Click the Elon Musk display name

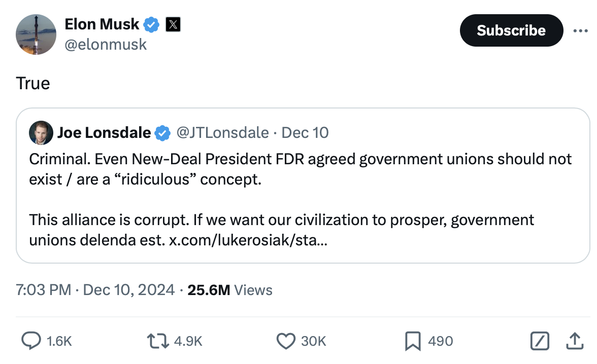click(102, 24)
